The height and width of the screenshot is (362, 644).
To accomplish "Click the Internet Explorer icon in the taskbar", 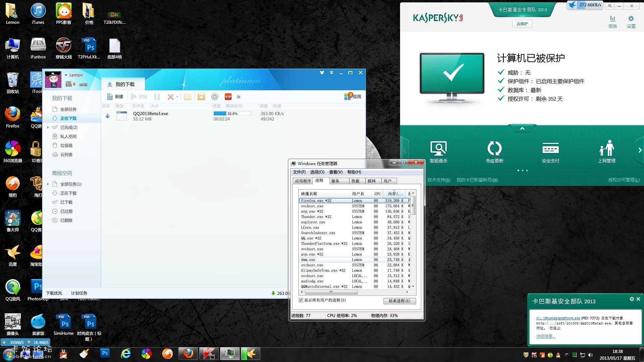I will tap(126, 354).
